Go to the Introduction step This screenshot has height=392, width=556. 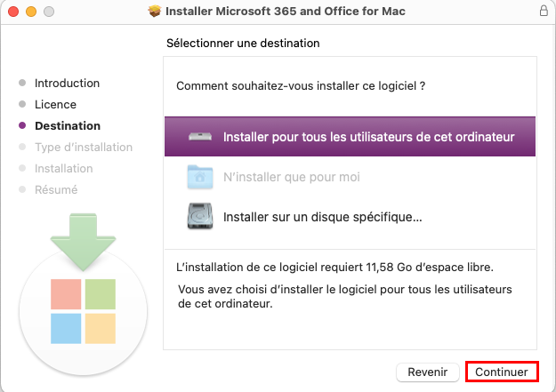click(67, 83)
